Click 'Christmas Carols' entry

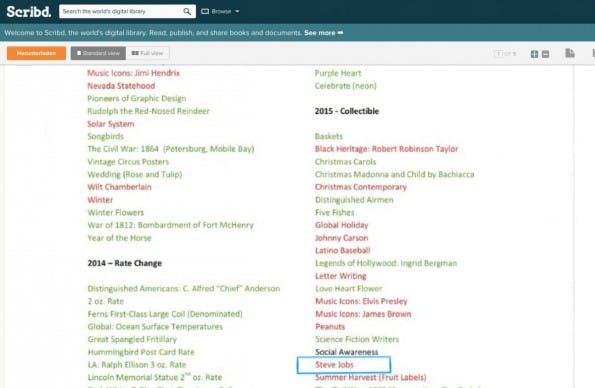[345, 162]
